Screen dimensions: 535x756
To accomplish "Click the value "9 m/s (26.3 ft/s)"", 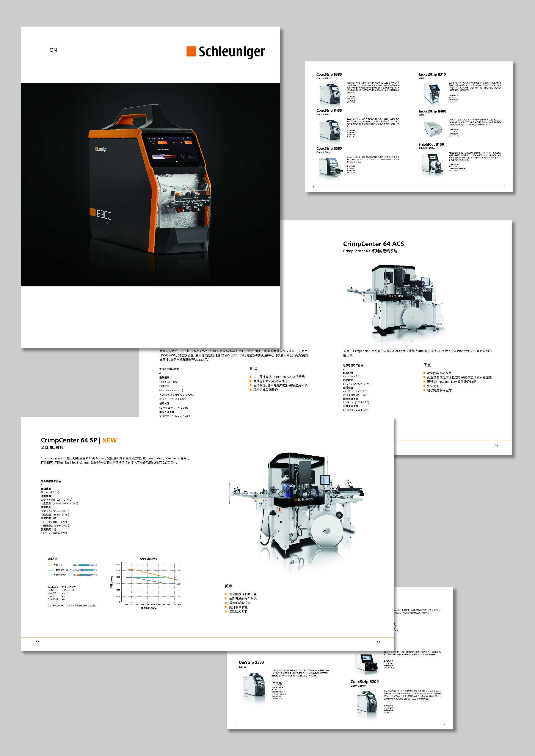I will coord(351,376).
